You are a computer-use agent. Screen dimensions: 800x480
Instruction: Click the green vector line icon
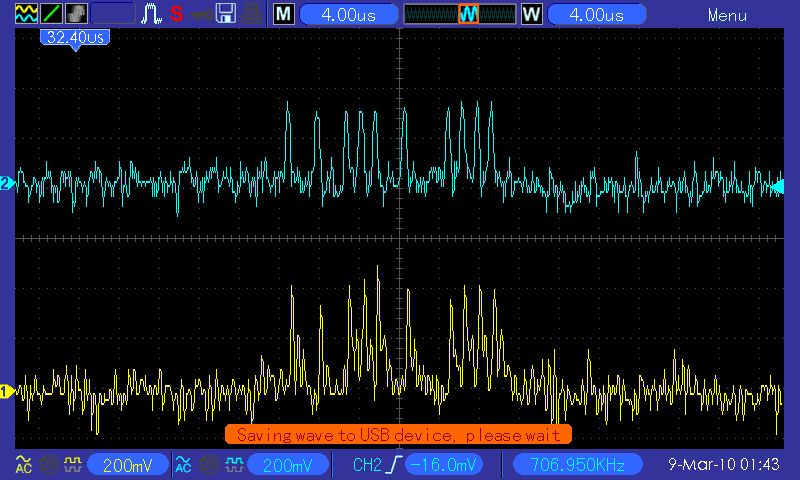pos(51,13)
